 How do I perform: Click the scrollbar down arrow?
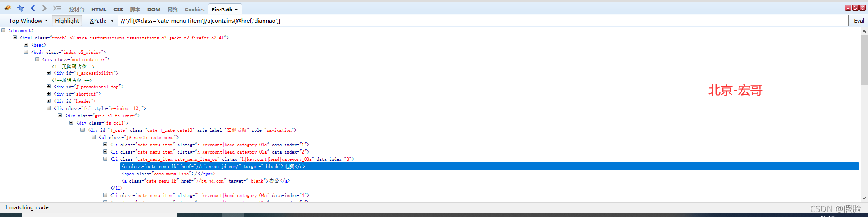pyautogui.click(x=864, y=198)
